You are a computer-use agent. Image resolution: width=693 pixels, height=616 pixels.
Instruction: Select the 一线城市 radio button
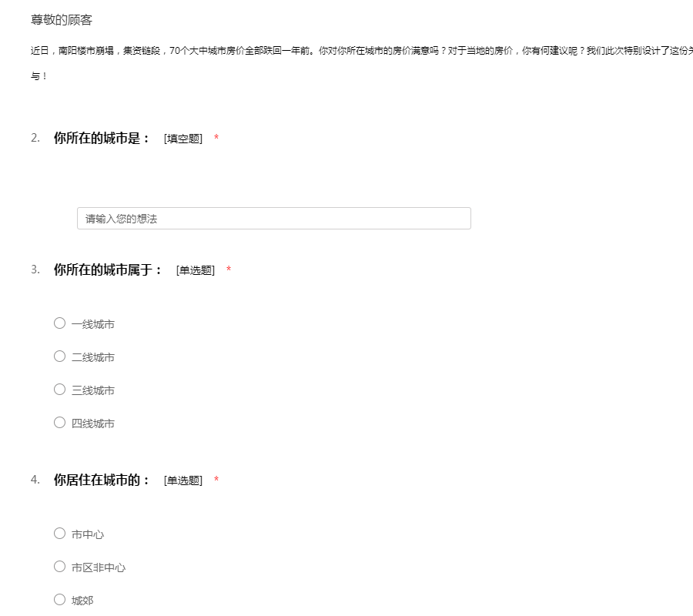click(59, 323)
